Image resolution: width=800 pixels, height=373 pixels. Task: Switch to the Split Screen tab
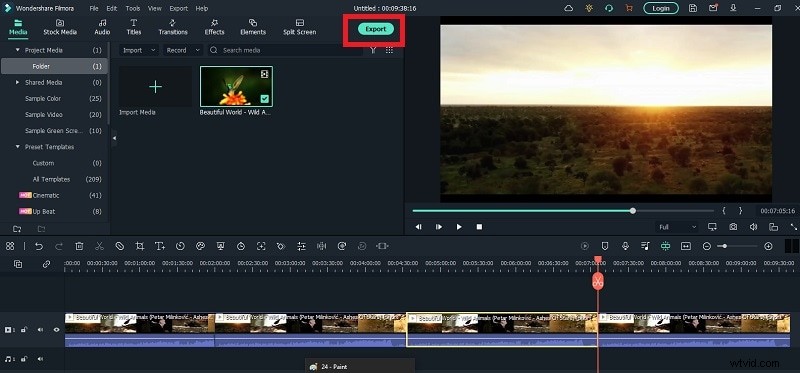[299, 27]
